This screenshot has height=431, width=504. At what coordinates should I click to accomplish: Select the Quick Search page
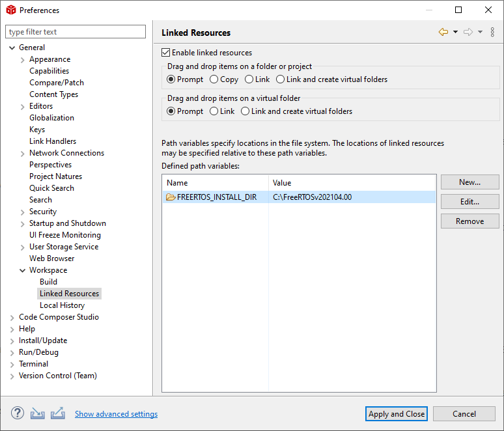click(51, 188)
